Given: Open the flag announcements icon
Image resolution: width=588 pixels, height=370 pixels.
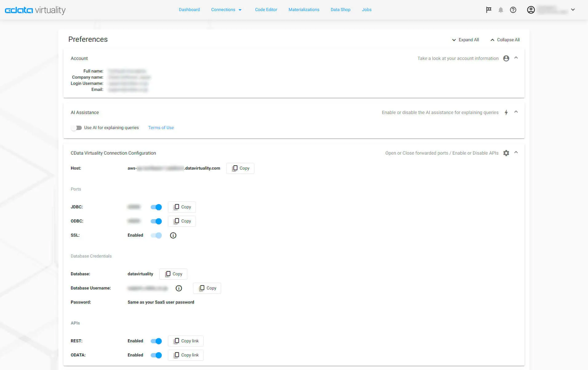Looking at the screenshot, I should (x=489, y=10).
